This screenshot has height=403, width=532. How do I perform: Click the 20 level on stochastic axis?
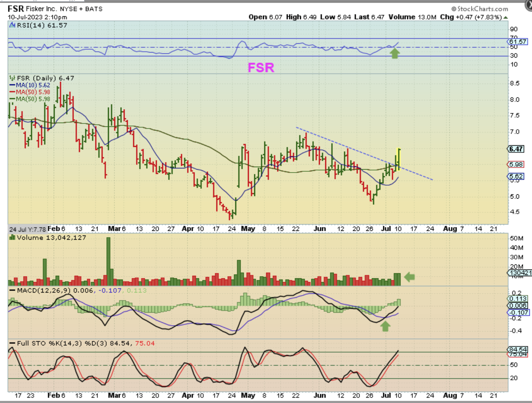[514, 378]
